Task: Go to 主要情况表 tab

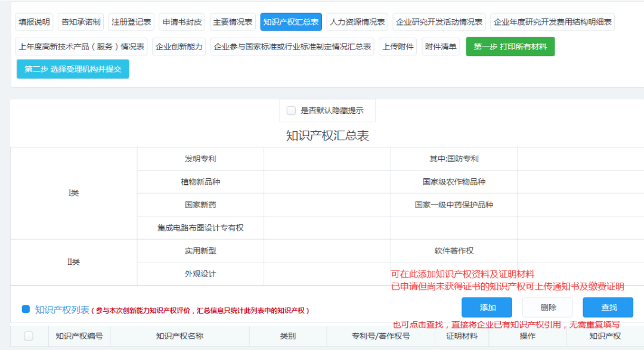Action: coord(233,22)
